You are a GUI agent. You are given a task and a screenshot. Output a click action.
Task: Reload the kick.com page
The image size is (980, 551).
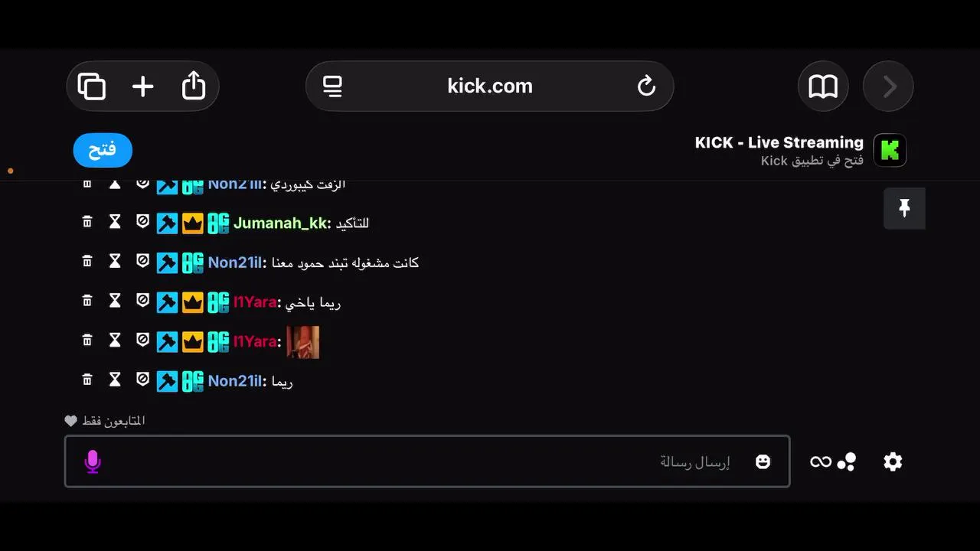point(646,86)
